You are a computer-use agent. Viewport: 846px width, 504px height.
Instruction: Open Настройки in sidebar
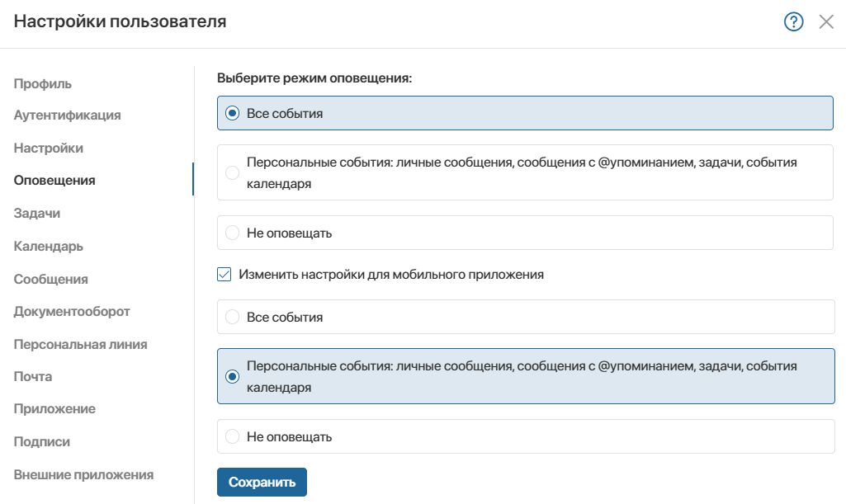click(x=49, y=148)
